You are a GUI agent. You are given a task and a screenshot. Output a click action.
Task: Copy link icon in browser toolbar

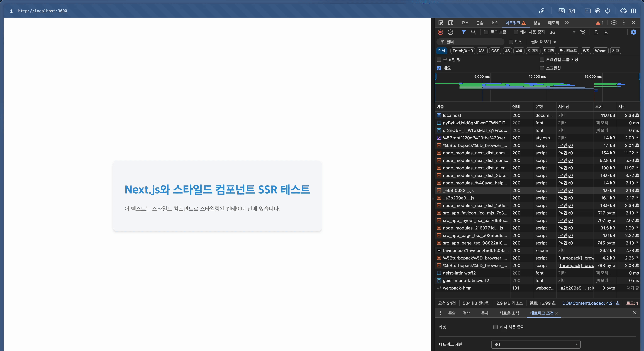[541, 11]
